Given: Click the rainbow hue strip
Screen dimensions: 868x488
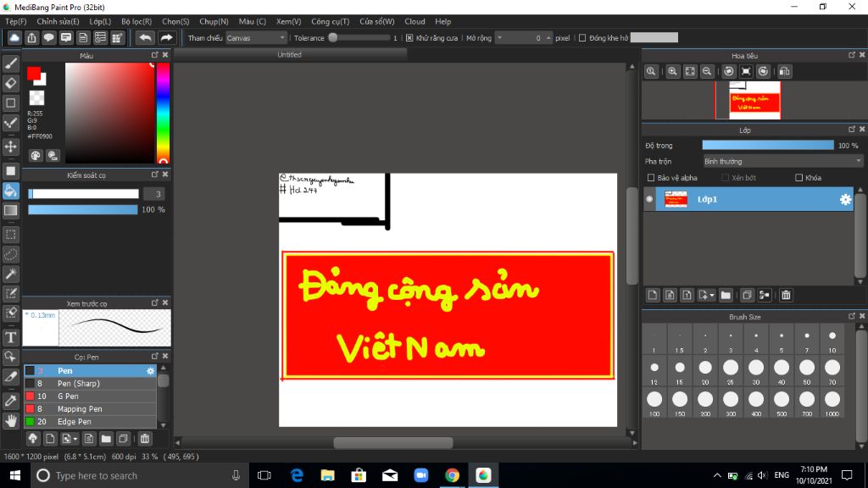Looking at the screenshot, I should tap(163, 113).
